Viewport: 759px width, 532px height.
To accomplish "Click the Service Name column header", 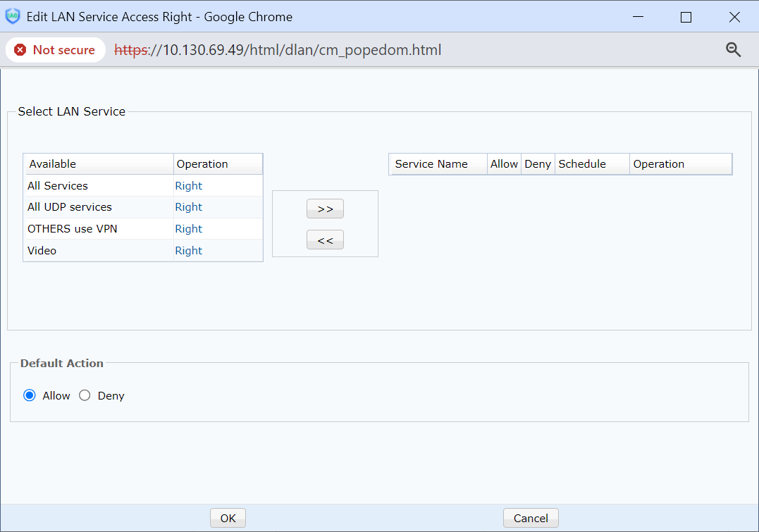I will (x=431, y=164).
